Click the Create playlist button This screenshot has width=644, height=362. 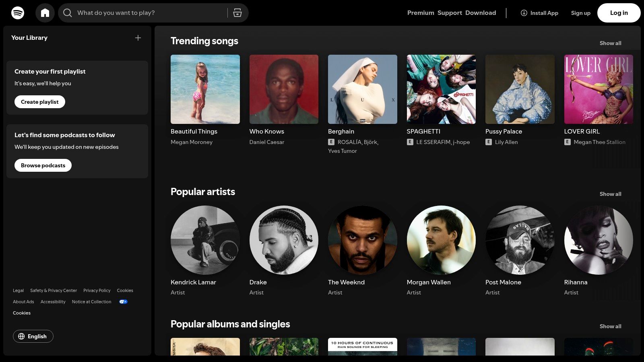coord(39,102)
